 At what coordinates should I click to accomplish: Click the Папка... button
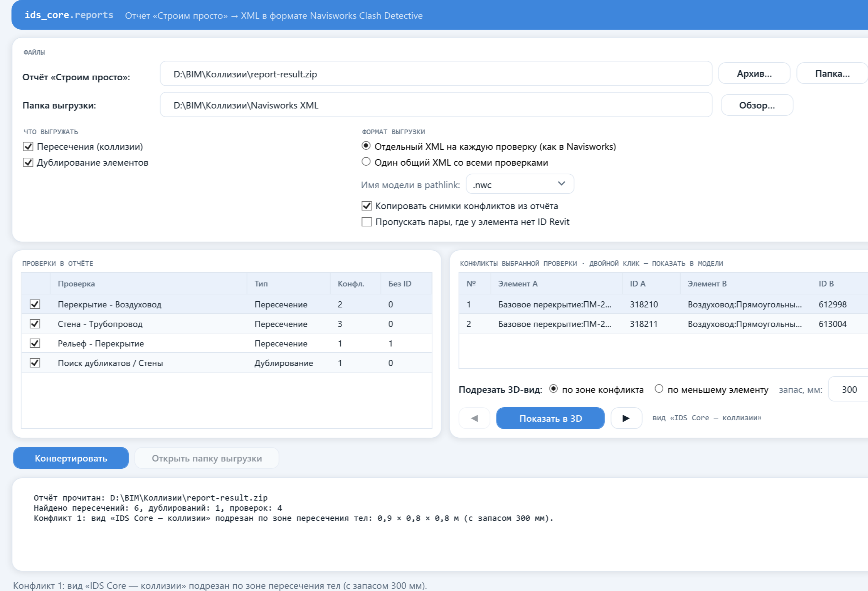click(x=832, y=73)
